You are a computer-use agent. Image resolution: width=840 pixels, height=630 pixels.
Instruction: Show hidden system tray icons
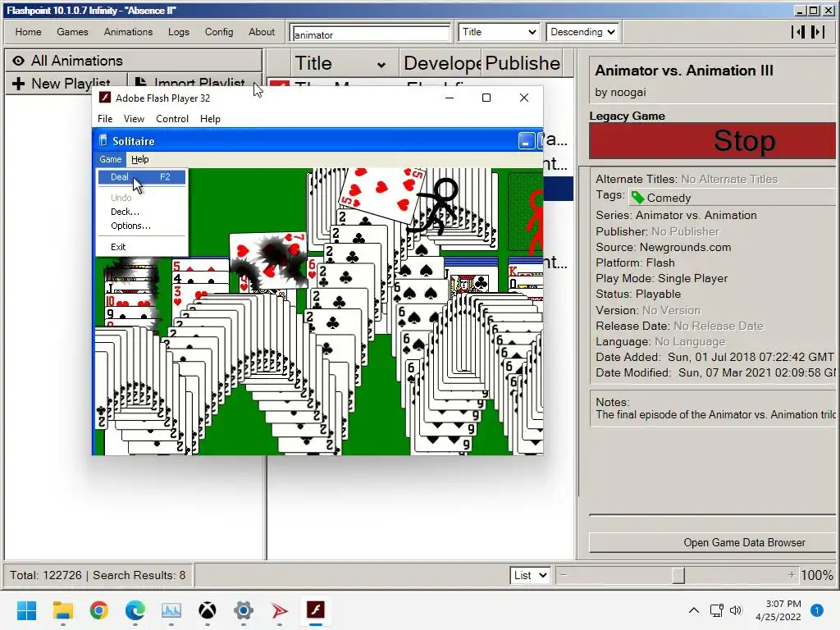click(x=694, y=610)
